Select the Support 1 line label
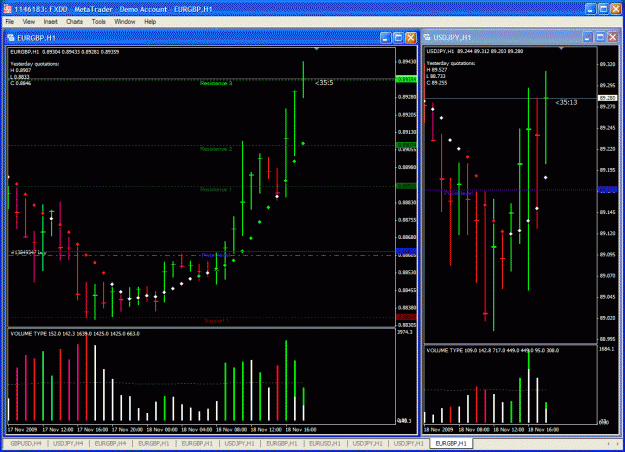Viewport: 625px width, 452px height. click(x=216, y=321)
